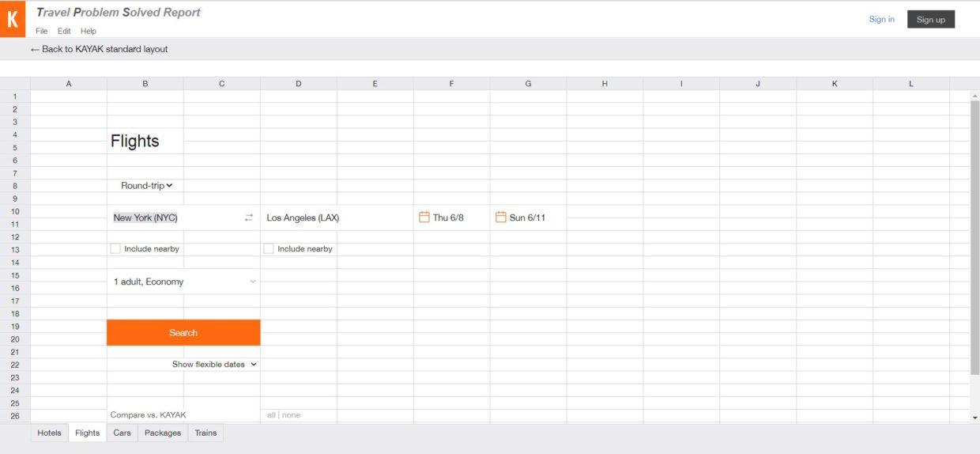Switch to the Packages sheet tab

163,433
